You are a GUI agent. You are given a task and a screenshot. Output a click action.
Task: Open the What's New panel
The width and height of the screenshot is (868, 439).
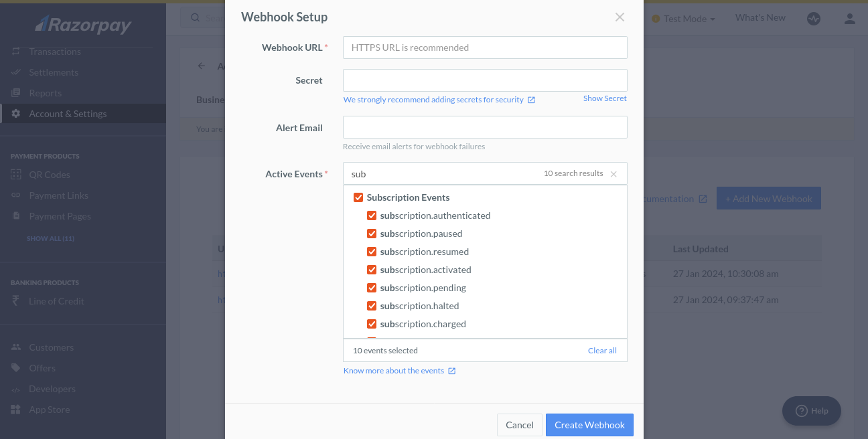point(759,17)
